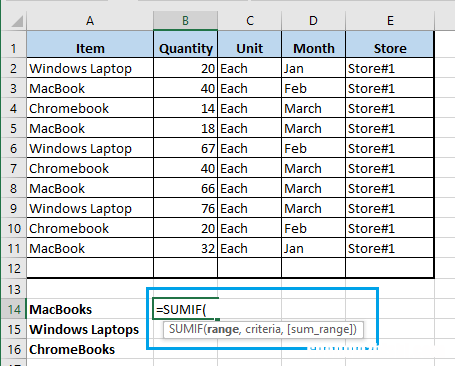Click Feb month cell in row 10
455x366 pixels.
coord(314,228)
